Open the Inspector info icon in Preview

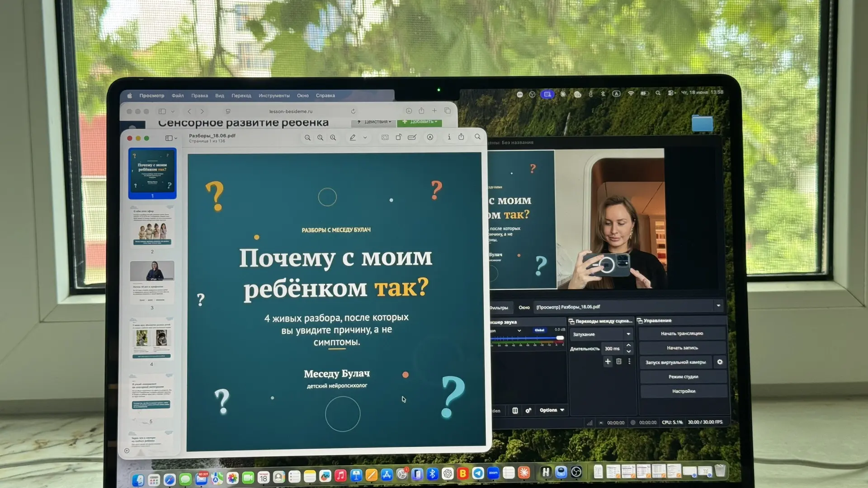coord(449,137)
